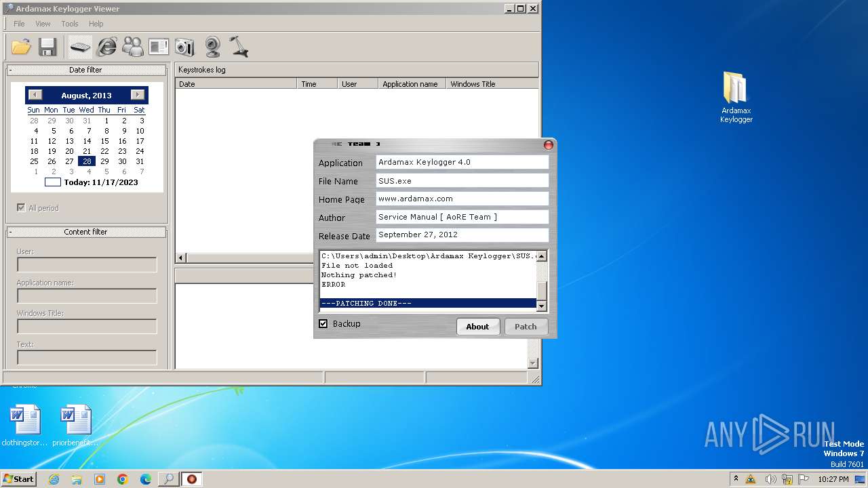The width and height of the screenshot is (868, 488).
Task: Open the Chat log people icon
Action: point(133,47)
